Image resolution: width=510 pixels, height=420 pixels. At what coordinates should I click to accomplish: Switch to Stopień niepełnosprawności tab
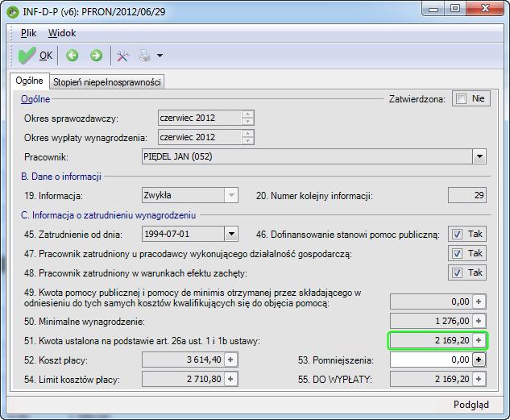tap(106, 82)
